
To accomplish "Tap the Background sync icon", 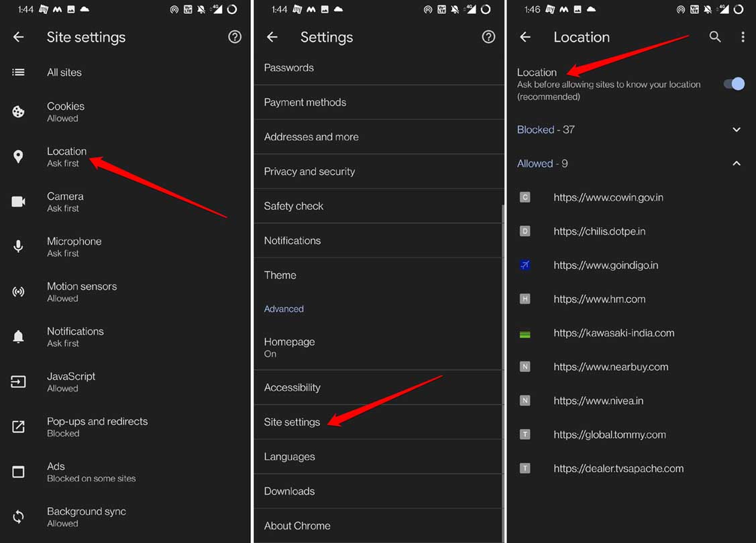I will 18,516.
